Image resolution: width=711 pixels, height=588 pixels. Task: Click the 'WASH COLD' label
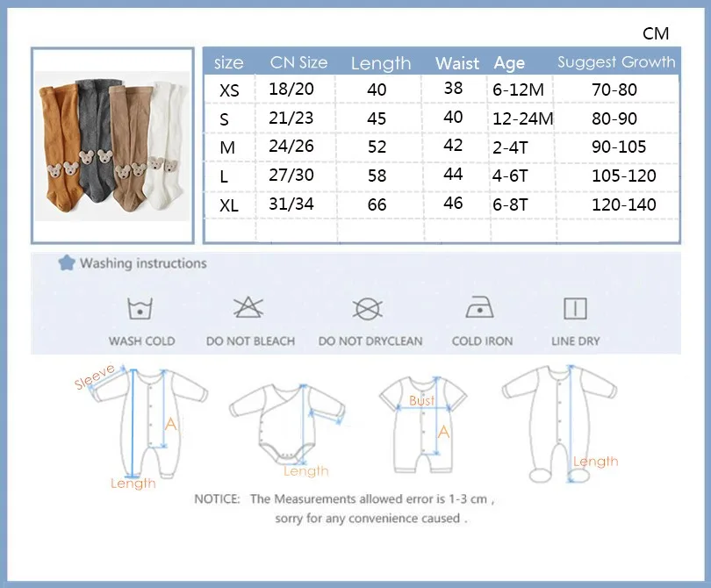tap(142, 341)
